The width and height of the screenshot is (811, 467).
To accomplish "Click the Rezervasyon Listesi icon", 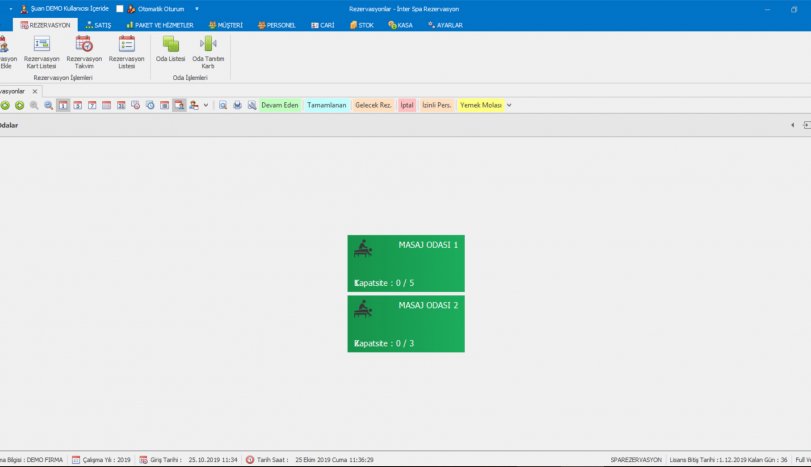I will coord(126,52).
